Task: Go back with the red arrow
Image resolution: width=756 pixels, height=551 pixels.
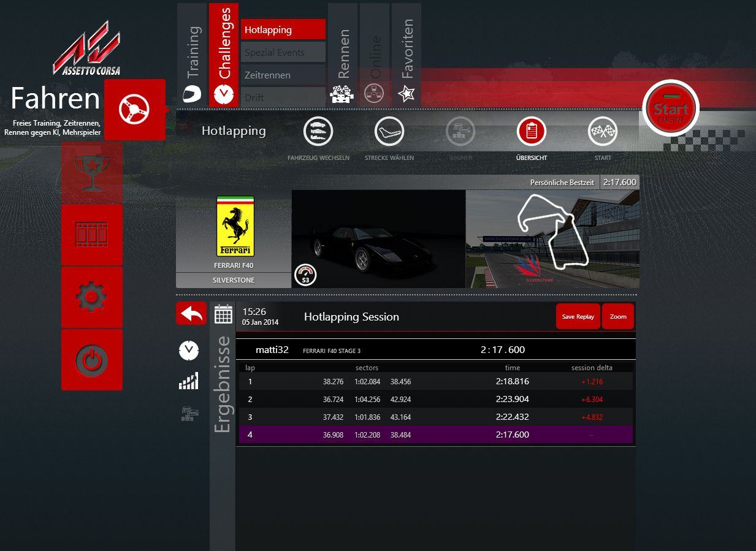Action: pos(191,314)
